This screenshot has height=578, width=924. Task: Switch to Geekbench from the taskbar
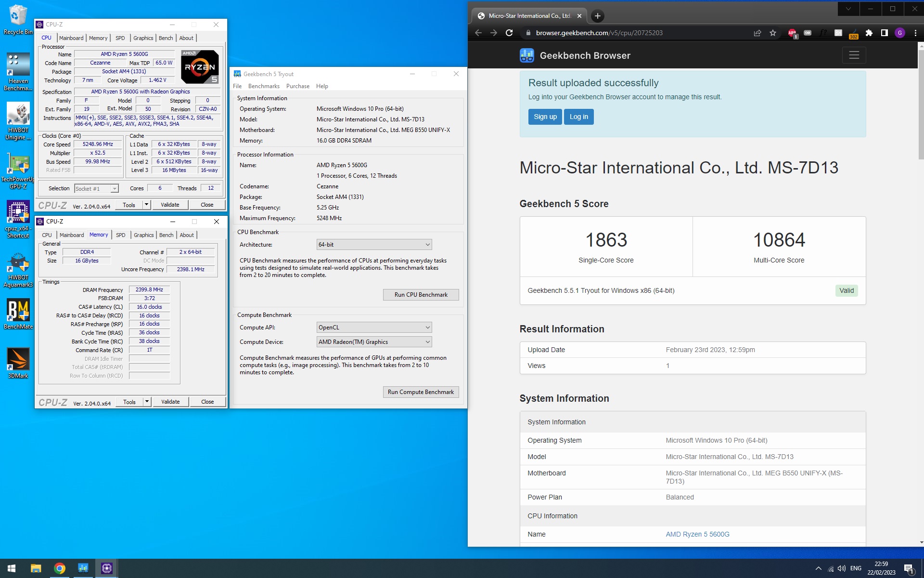coord(83,568)
